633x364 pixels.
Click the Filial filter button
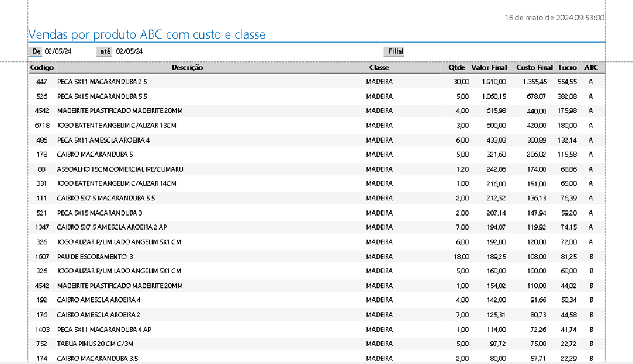[x=395, y=51]
